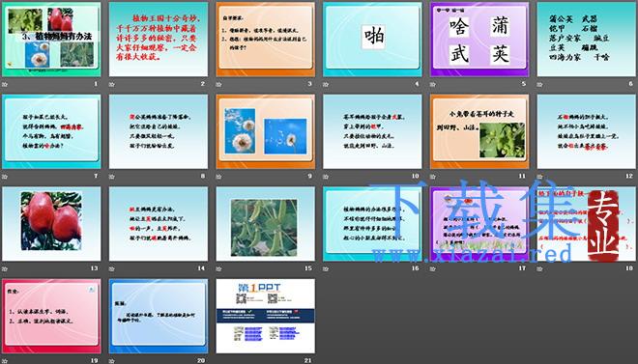Click animation star icon under slide 1

pos(5,85)
